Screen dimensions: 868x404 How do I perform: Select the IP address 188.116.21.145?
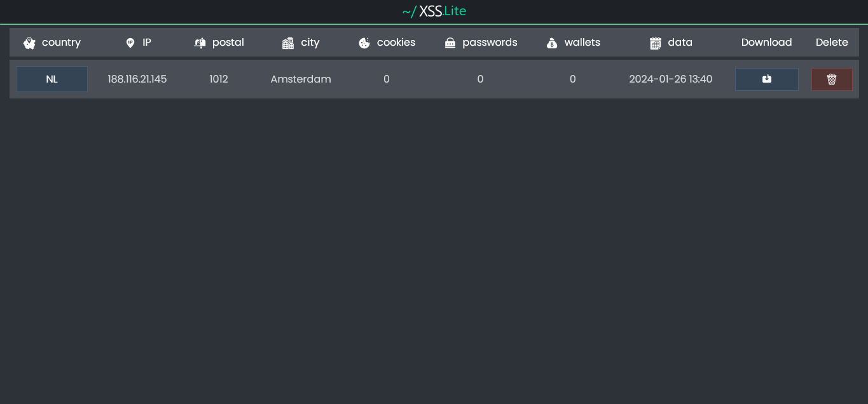[x=137, y=79]
